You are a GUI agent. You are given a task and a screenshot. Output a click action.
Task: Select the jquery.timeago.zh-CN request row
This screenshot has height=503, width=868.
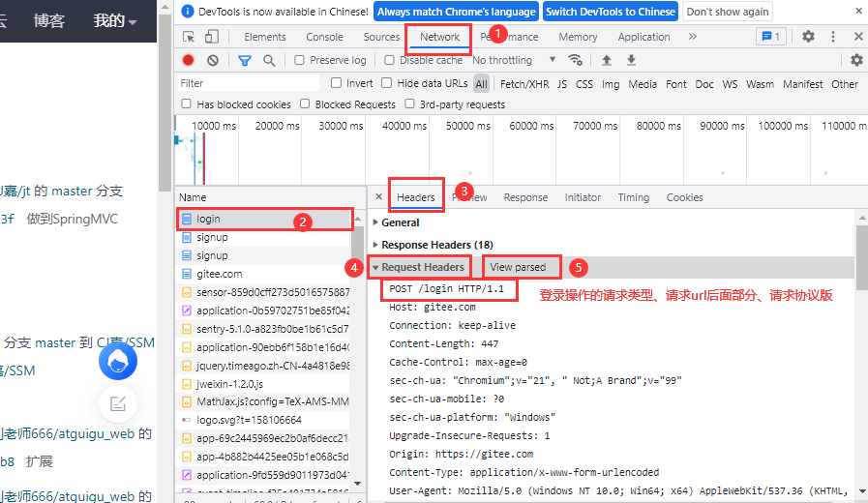click(264, 366)
